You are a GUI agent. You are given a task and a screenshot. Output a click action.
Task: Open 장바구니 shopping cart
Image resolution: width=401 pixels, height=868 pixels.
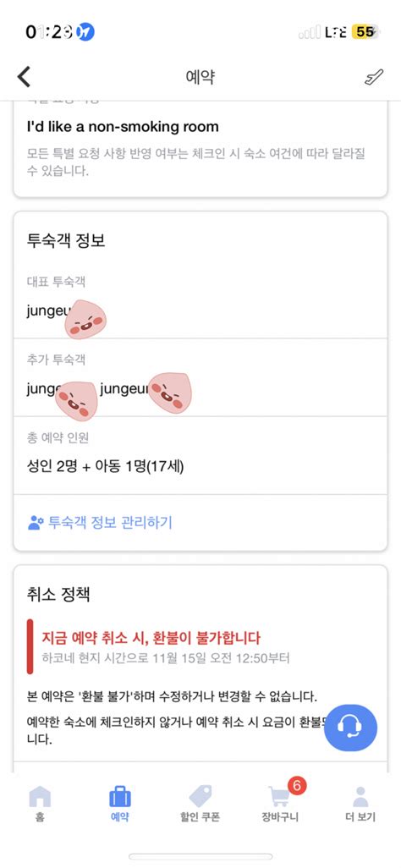[280, 803]
